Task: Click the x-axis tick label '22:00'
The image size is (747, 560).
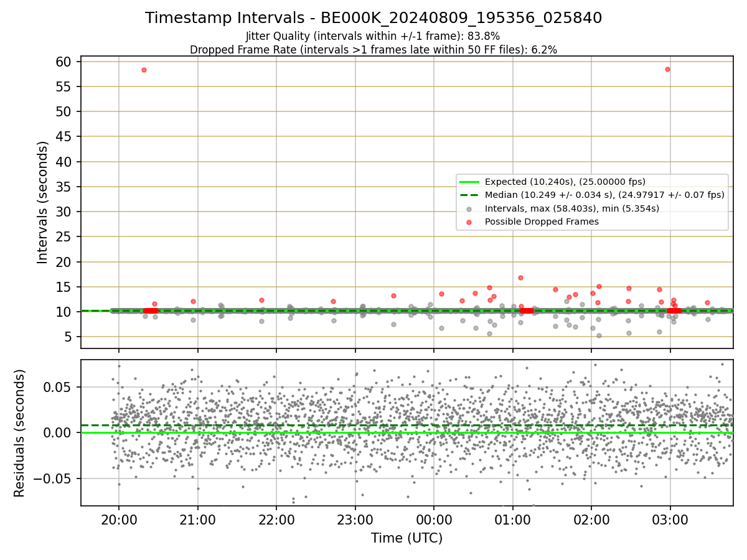Action: [276, 520]
